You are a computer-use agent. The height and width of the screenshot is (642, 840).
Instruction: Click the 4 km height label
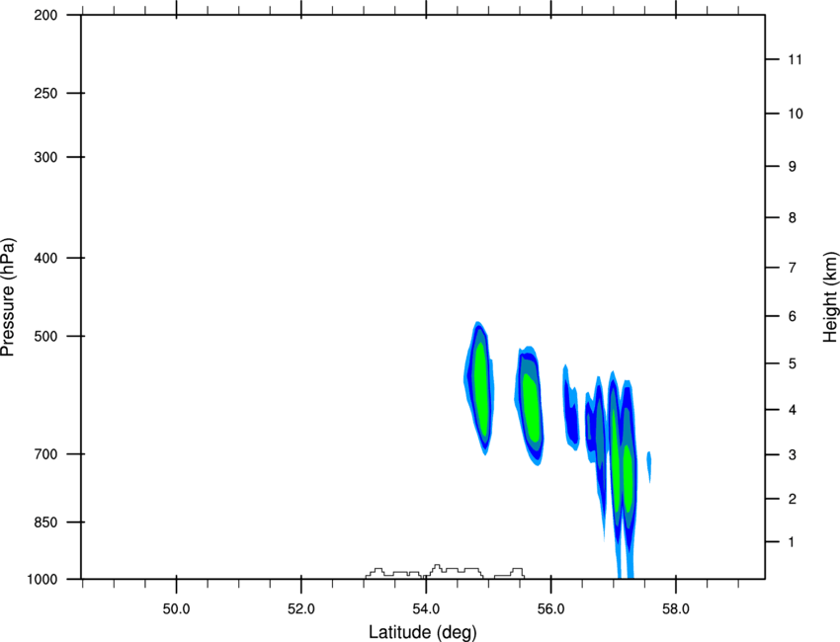click(x=793, y=410)
